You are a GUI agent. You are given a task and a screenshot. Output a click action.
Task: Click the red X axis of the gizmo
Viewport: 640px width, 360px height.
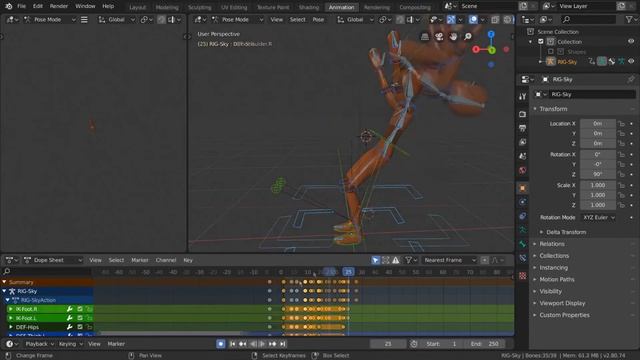point(476,50)
